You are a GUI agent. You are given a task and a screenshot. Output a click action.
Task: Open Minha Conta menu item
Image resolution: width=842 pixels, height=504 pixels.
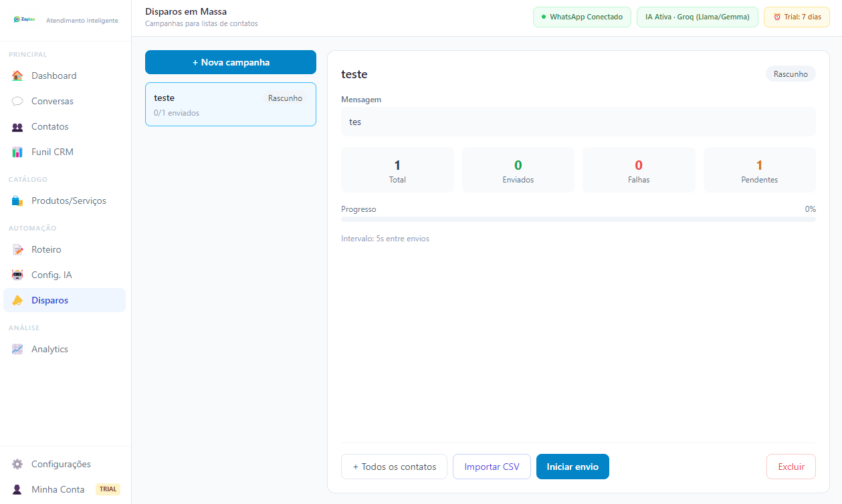tap(58, 490)
